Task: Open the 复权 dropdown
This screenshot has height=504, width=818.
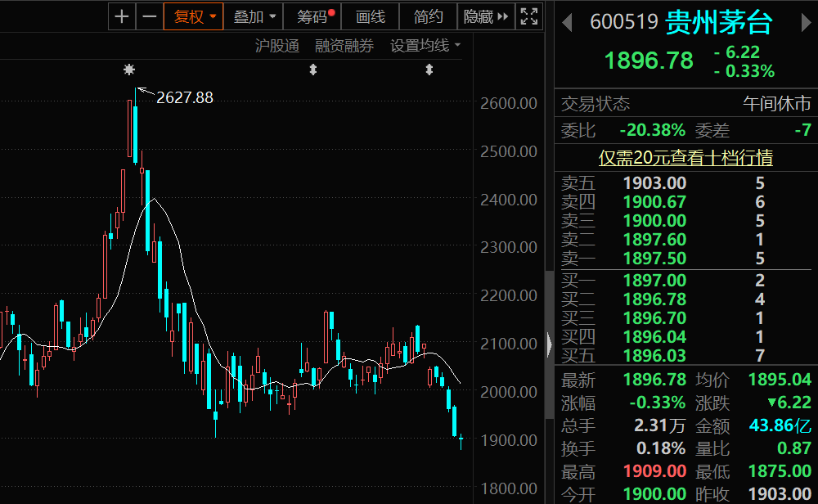Action: (194, 16)
